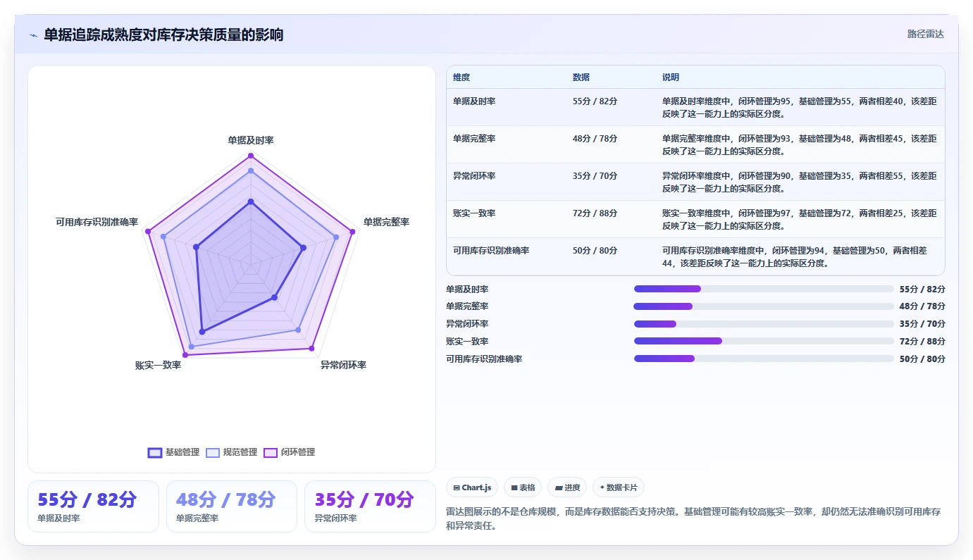Image resolution: width=973 pixels, height=560 pixels.
Task: Select the 进度 tag
Action: point(567,487)
